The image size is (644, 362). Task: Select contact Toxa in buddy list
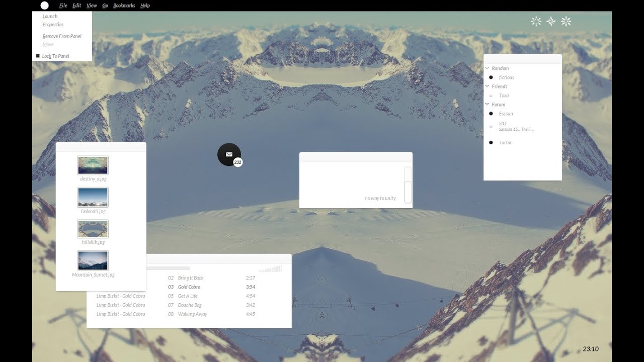click(x=504, y=96)
